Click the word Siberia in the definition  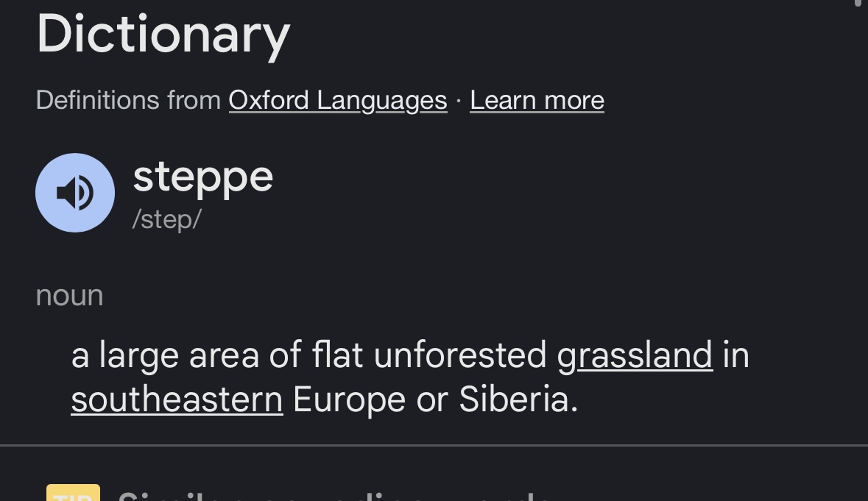(518, 399)
